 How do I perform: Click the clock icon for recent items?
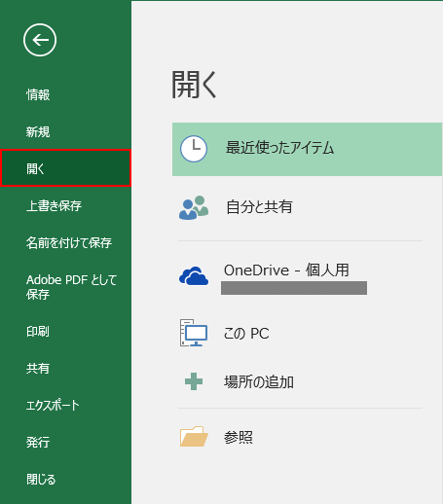coord(194,149)
